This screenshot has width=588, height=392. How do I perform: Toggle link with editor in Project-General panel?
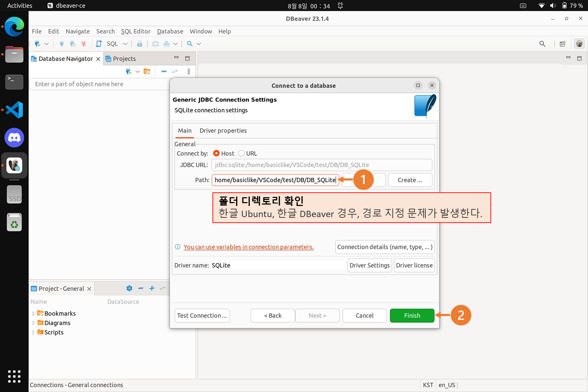click(x=163, y=289)
